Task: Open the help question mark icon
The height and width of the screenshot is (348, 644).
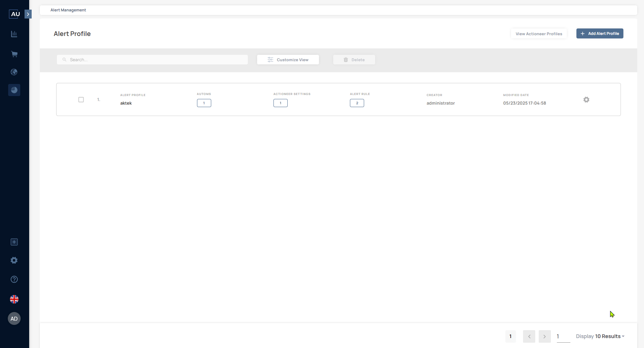Action: pyautogui.click(x=14, y=279)
